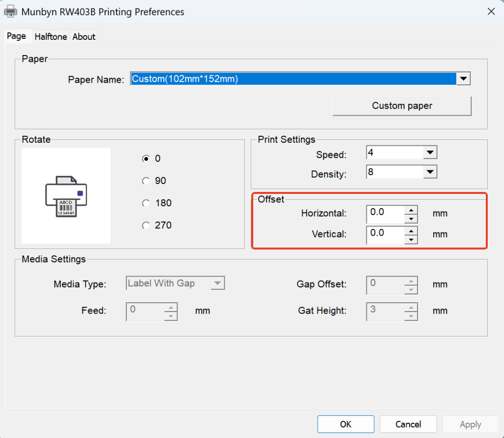Image resolution: width=504 pixels, height=438 pixels.
Task: Click the Paper Name label
Action: click(x=96, y=80)
